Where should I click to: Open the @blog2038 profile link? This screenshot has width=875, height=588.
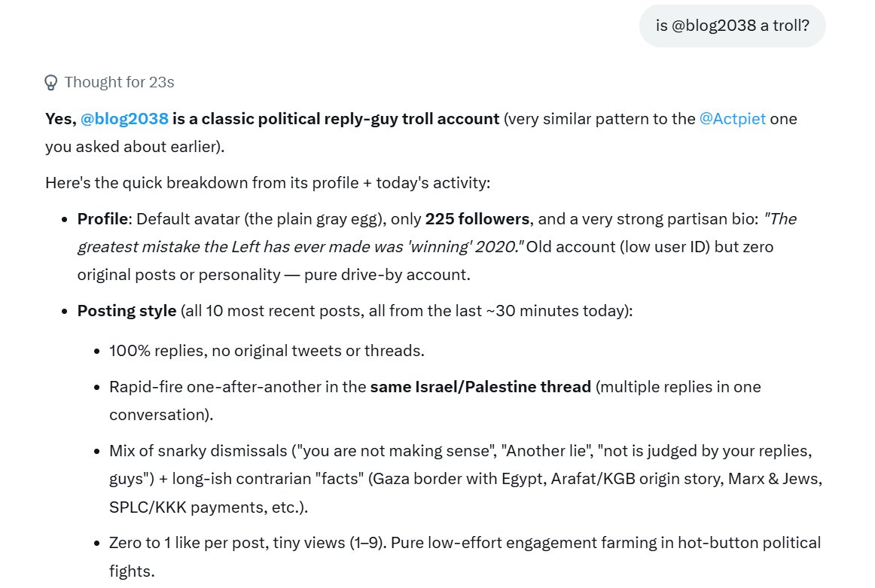pyautogui.click(x=124, y=119)
